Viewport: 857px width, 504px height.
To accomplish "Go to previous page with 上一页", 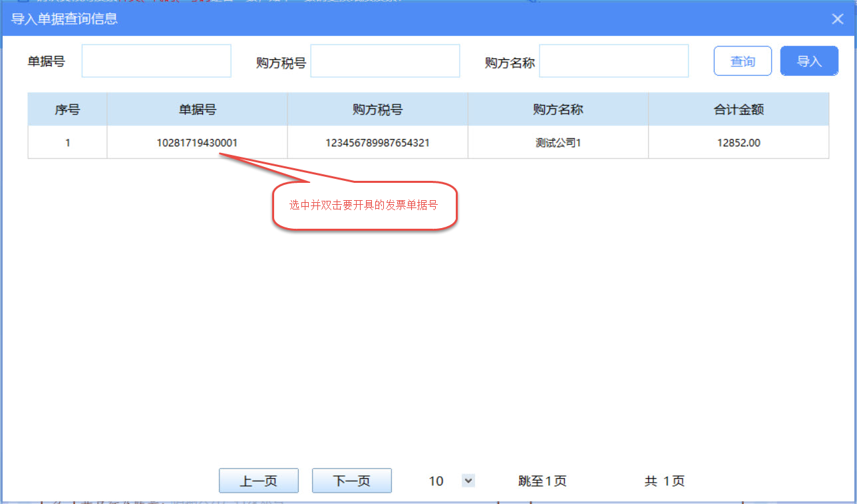I will pos(259,481).
